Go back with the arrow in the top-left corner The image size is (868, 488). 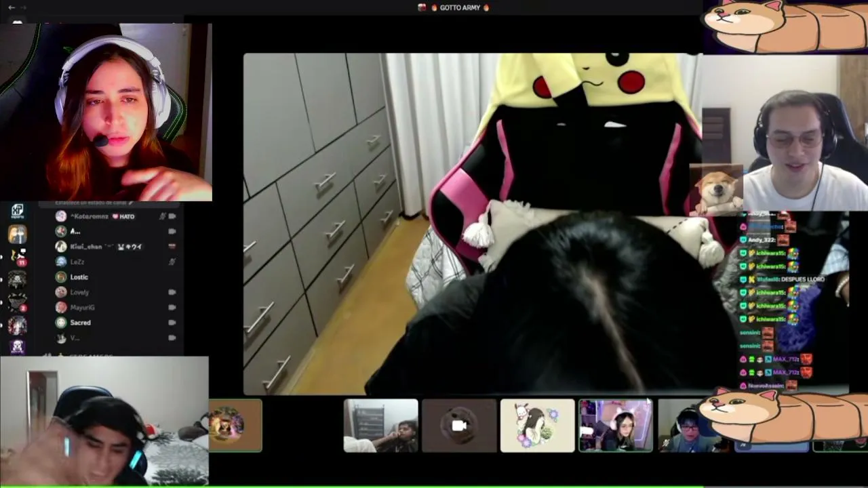click(x=12, y=7)
